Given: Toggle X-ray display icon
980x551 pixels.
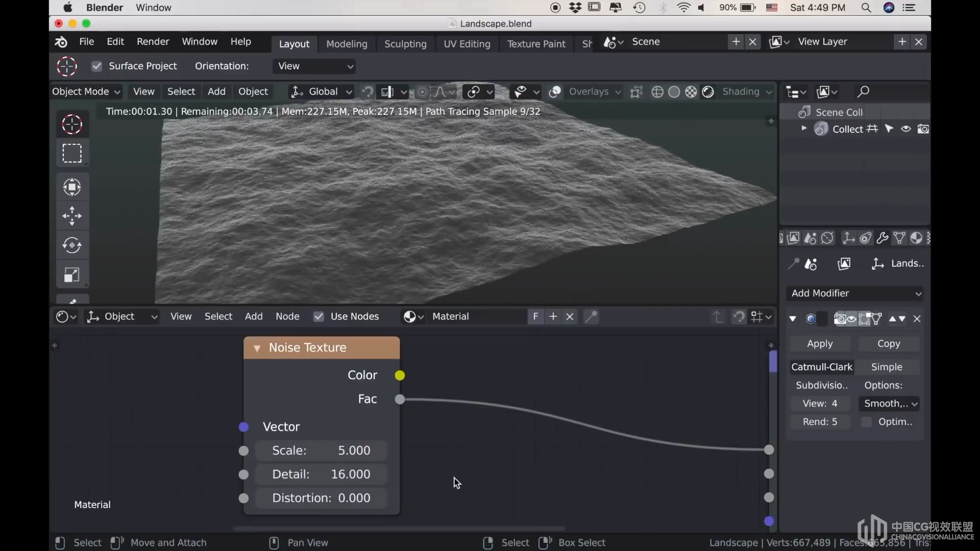Looking at the screenshot, I should pyautogui.click(x=636, y=92).
